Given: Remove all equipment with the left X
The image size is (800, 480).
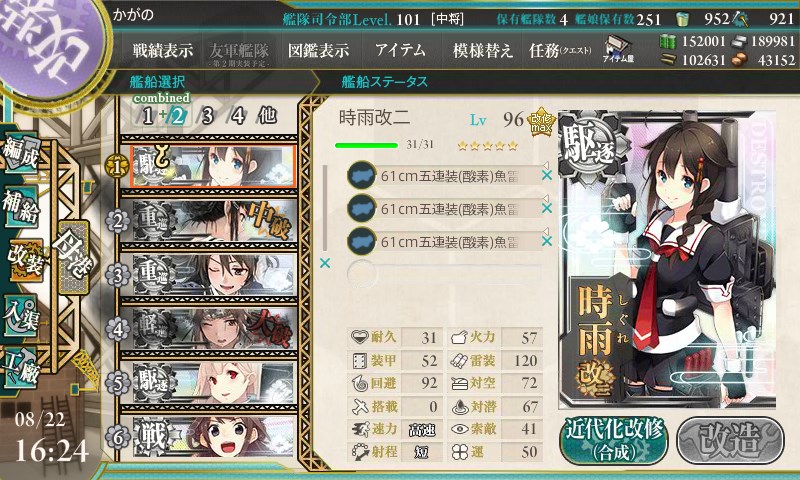Looking at the screenshot, I should 324,263.
